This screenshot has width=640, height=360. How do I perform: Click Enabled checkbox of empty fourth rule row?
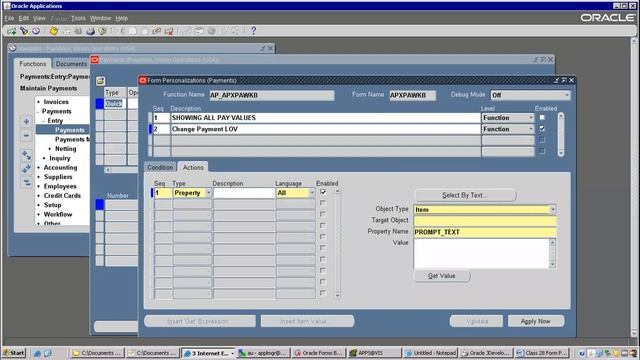tap(542, 151)
